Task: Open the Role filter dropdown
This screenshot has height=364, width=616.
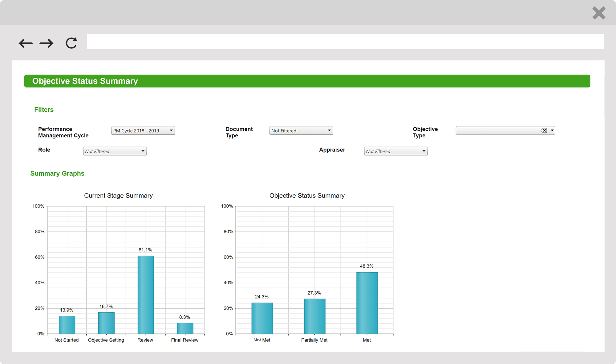Action: tap(115, 151)
